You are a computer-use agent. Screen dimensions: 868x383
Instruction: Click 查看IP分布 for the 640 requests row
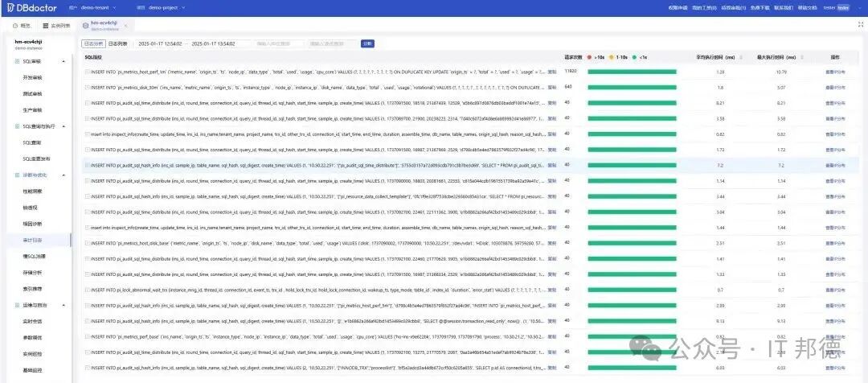coord(835,87)
